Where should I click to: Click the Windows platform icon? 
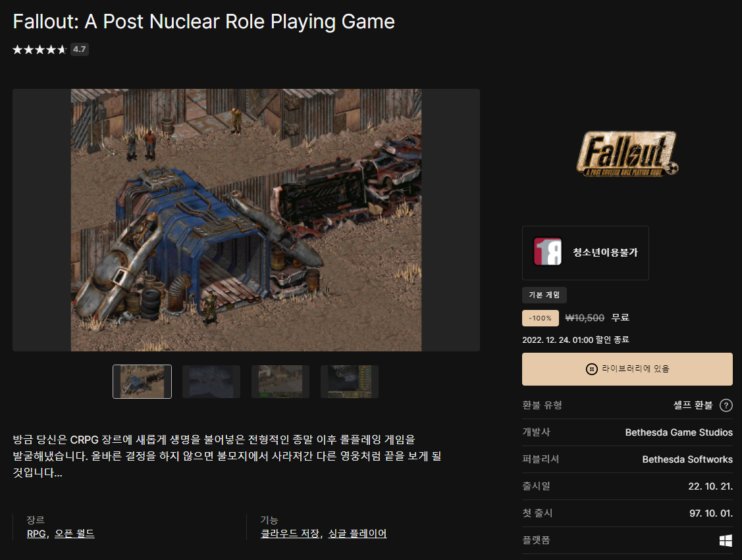point(726,540)
